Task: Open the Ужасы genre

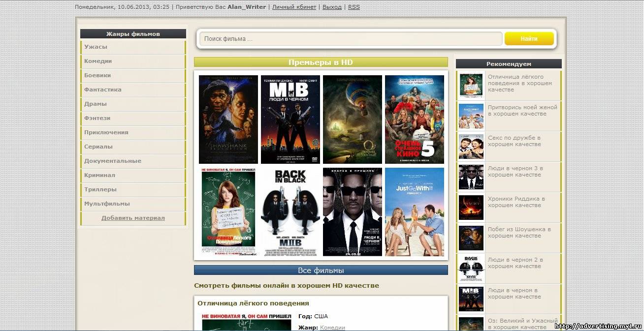Action: coord(133,47)
